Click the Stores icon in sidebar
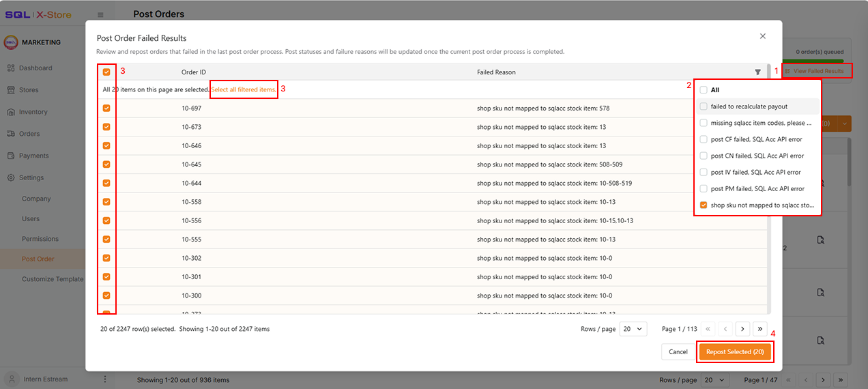This screenshot has width=868, height=389. pyautogui.click(x=11, y=90)
